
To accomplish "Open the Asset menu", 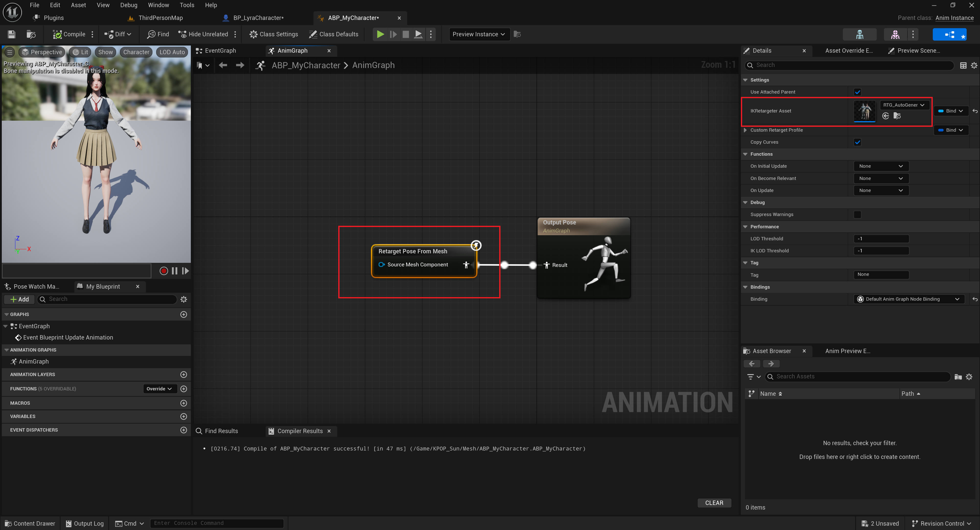I will pos(78,5).
